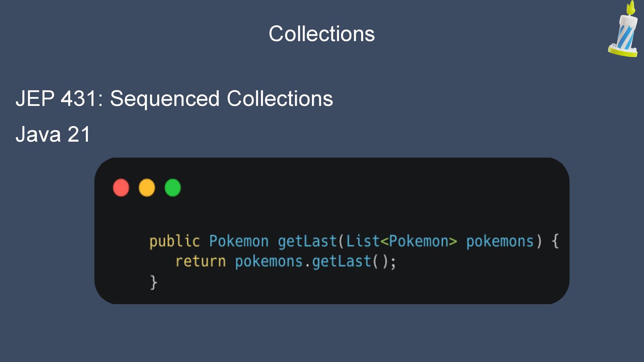This screenshot has width=644, height=362.
Task: Click the Java 21 text line
Action: pyautogui.click(x=53, y=134)
